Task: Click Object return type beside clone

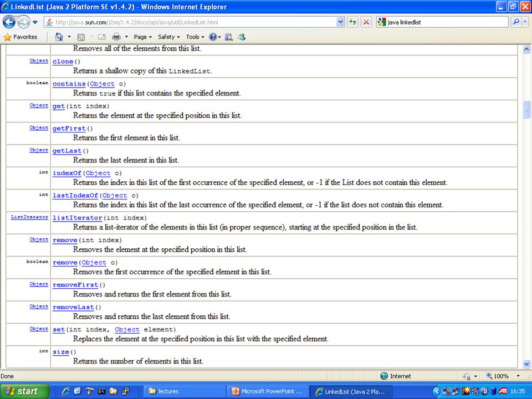Action: click(x=39, y=60)
